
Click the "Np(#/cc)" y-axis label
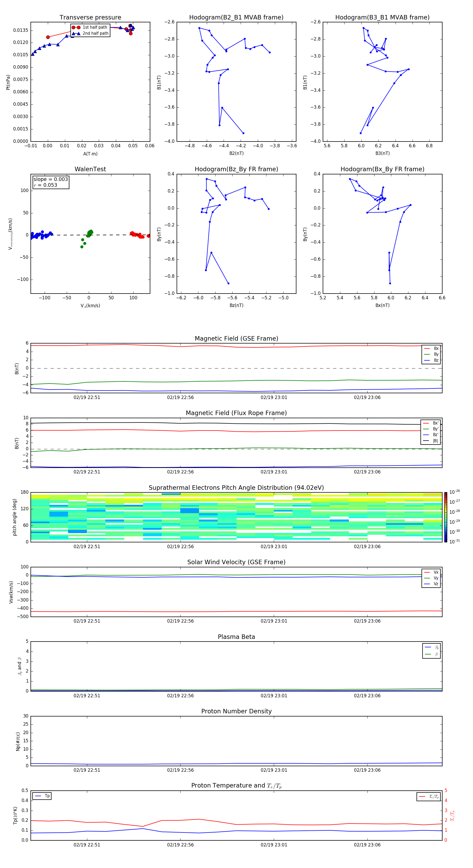point(18,741)
